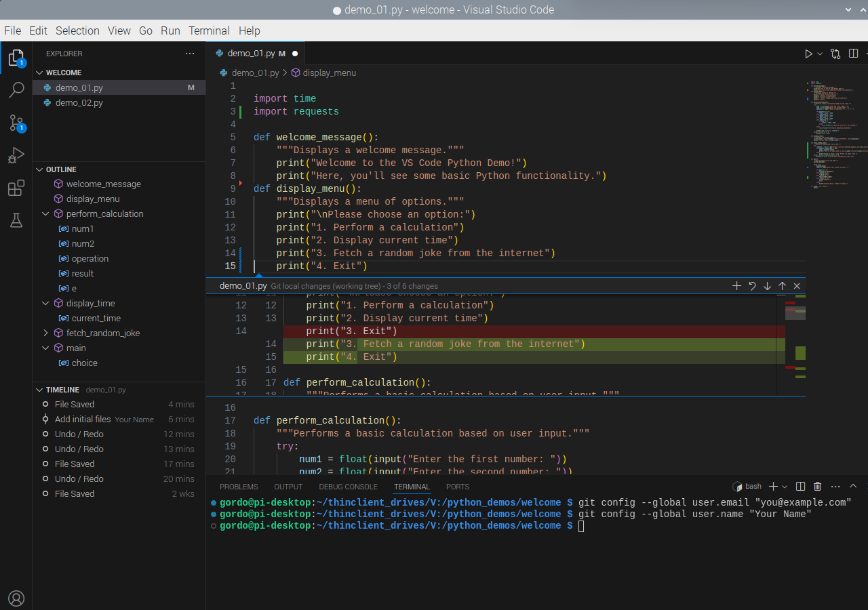Open the Source Control view
This screenshot has height=610, width=868.
16,123
